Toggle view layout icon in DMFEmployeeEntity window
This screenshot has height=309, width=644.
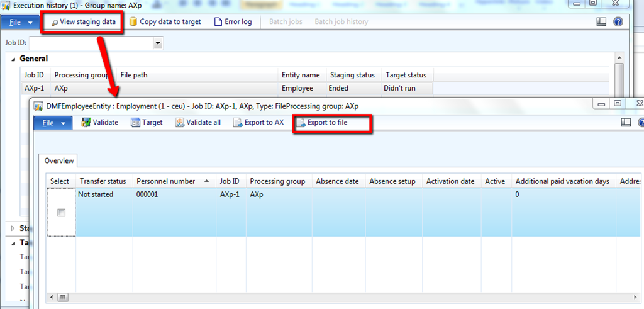[626, 123]
